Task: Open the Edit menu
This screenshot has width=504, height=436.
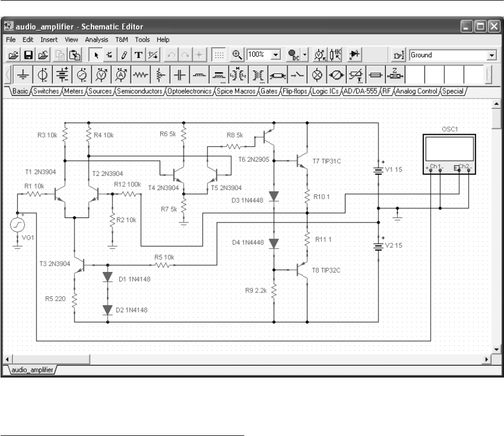Action: 28,40
